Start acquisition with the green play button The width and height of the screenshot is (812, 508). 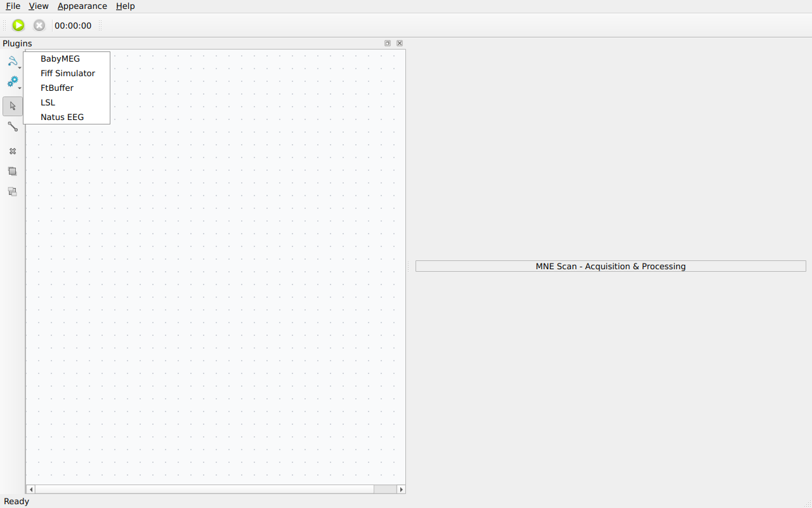coord(18,25)
